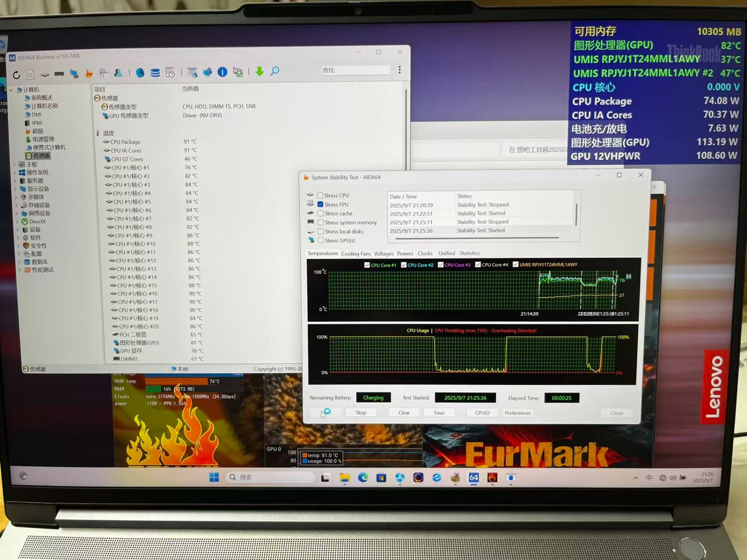Click Stop button in stability test
This screenshot has width=747, height=560.
[x=361, y=412]
